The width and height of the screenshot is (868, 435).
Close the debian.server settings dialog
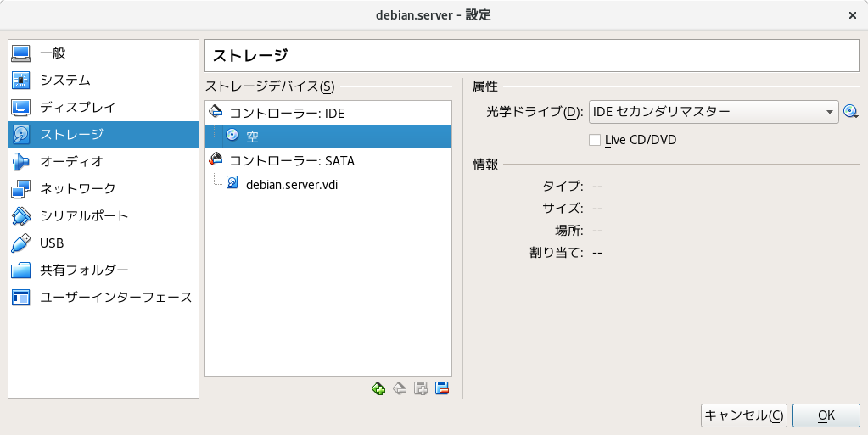[x=853, y=15]
